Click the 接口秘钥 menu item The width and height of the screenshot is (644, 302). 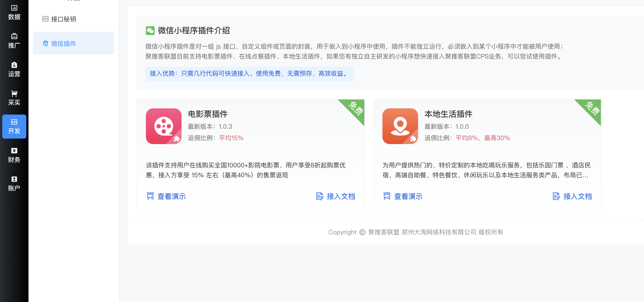63,19
